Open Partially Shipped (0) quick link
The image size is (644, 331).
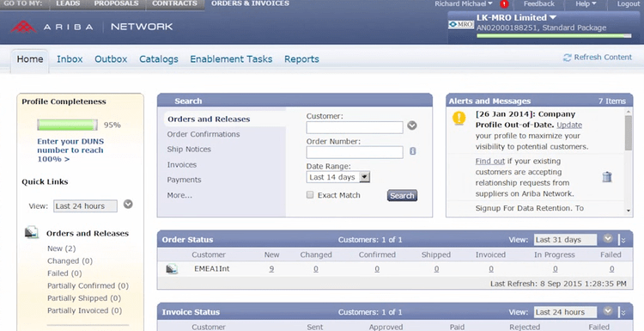(84, 297)
